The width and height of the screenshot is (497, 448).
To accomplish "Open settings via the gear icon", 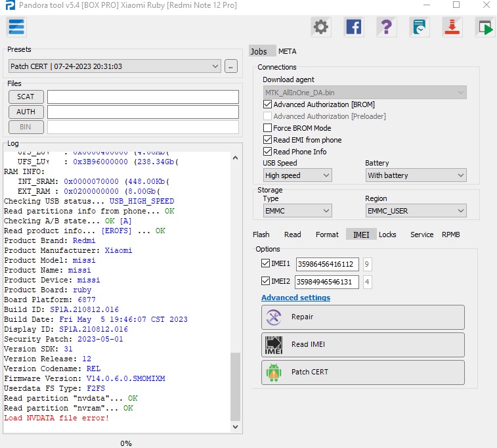I will pyautogui.click(x=320, y=27).
